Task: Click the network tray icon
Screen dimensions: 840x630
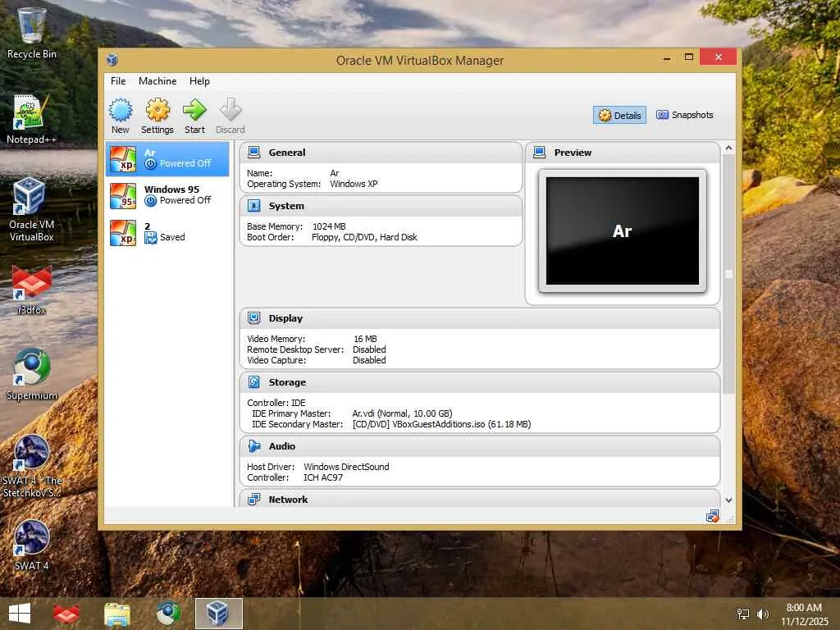Action: click(x=743, y=614)
